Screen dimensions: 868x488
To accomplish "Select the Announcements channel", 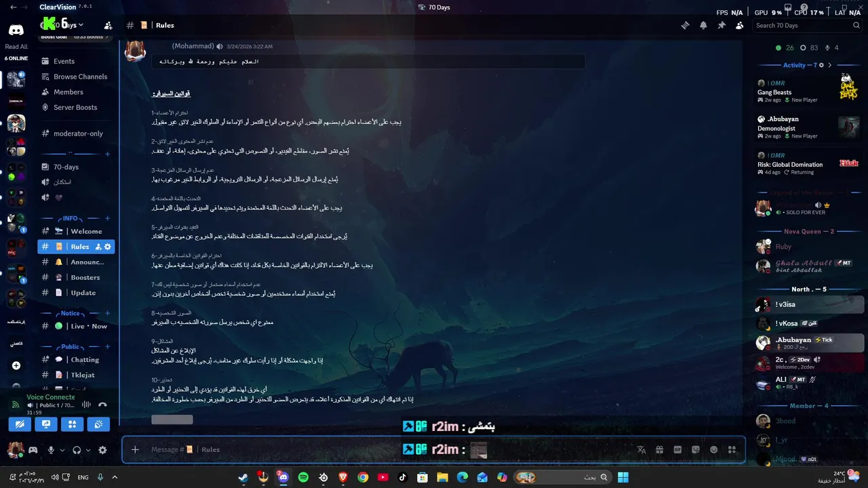I will point(76,262).
